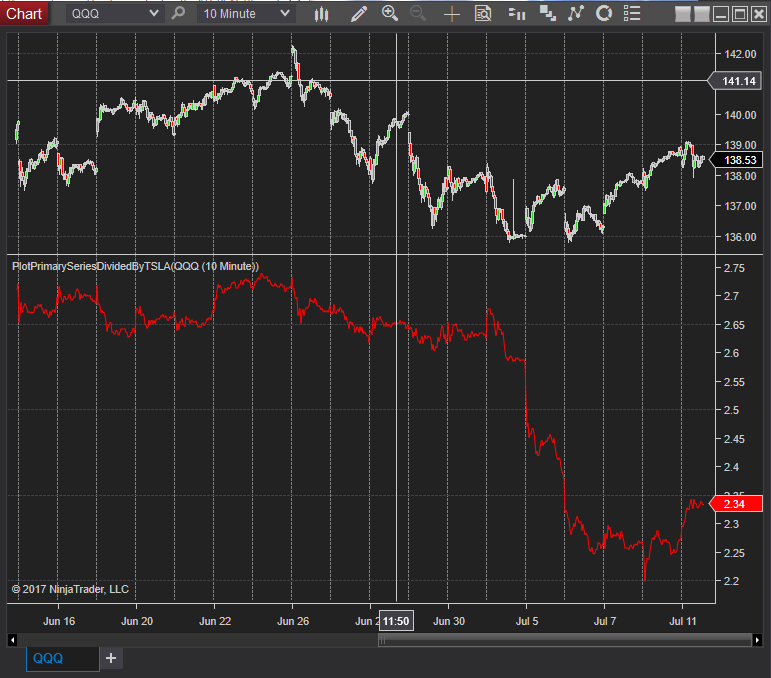Select the QQQ chart tab
The width and height of the screenshot is (771, 678).
[x=62, y=659]
